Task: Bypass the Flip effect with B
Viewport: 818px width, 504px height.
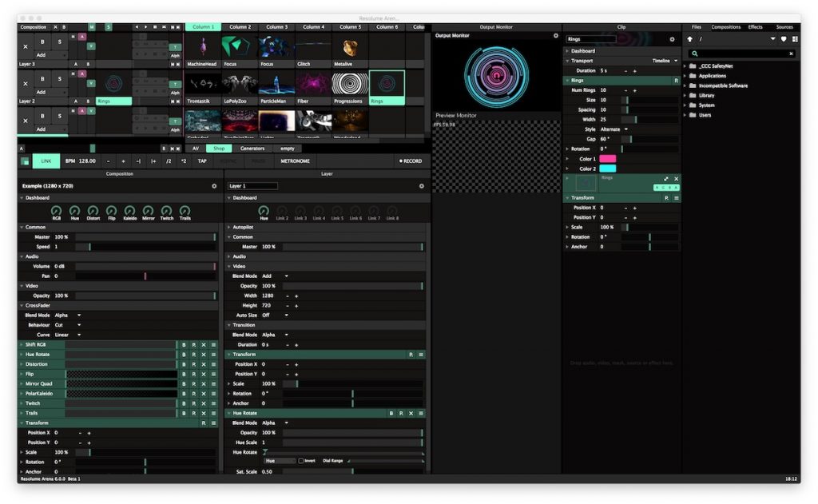Action: pos(184,374)
